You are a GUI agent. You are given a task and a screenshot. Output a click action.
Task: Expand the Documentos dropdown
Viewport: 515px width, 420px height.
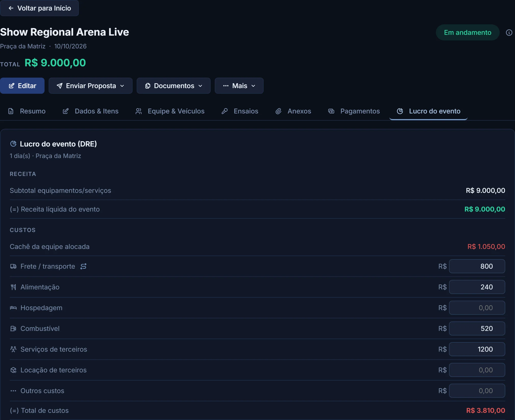point(174,86)
